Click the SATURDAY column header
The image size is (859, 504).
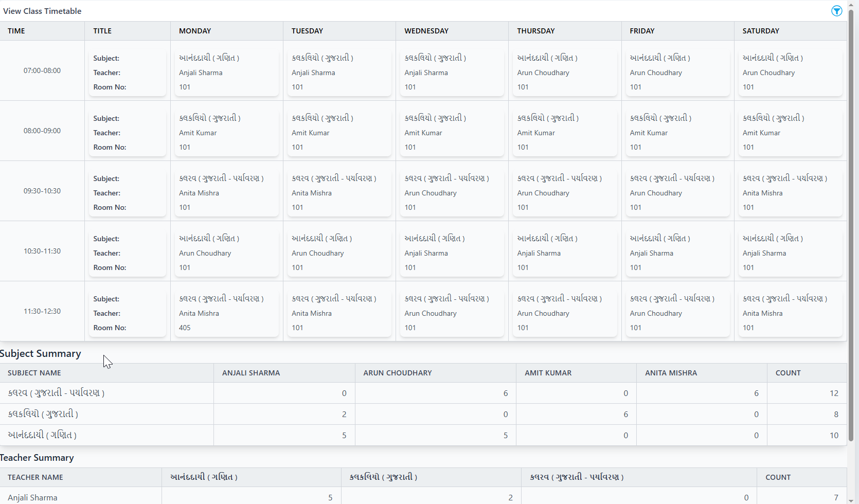pos(760,31)
